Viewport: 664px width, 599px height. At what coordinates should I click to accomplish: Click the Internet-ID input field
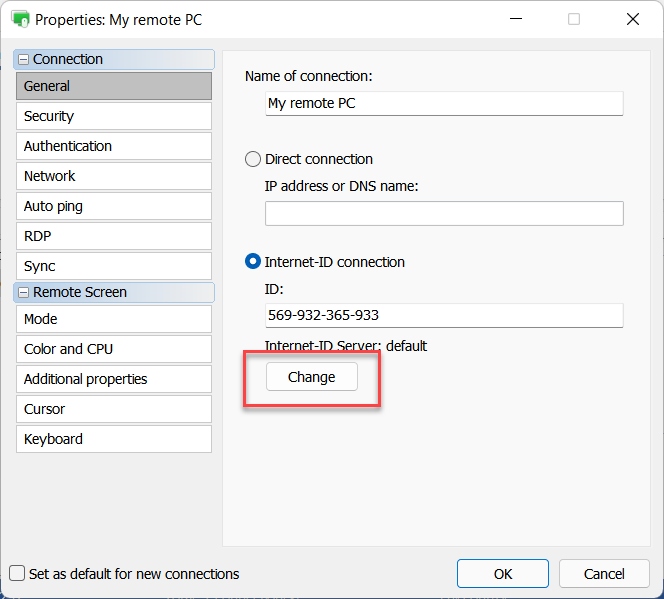click(443, 315)
